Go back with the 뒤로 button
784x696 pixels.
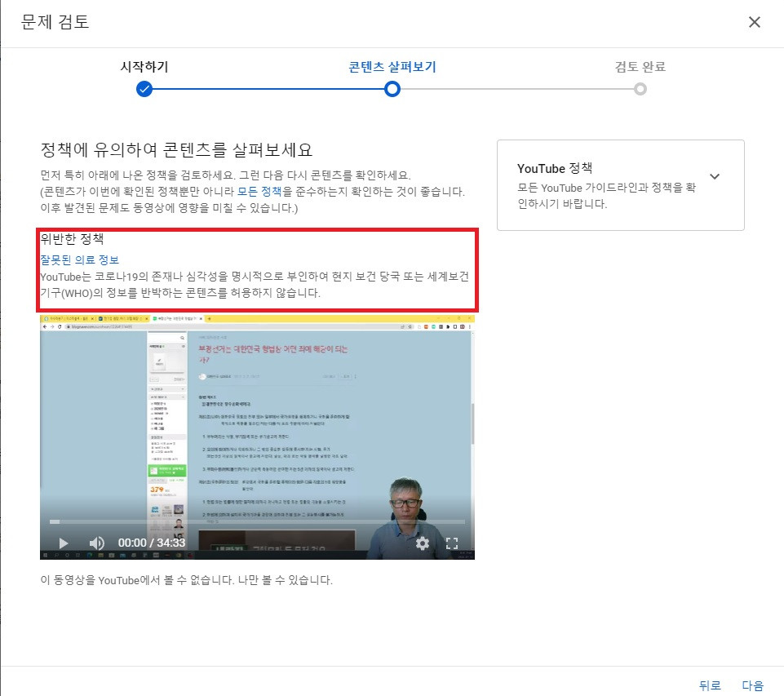[710, 686]
